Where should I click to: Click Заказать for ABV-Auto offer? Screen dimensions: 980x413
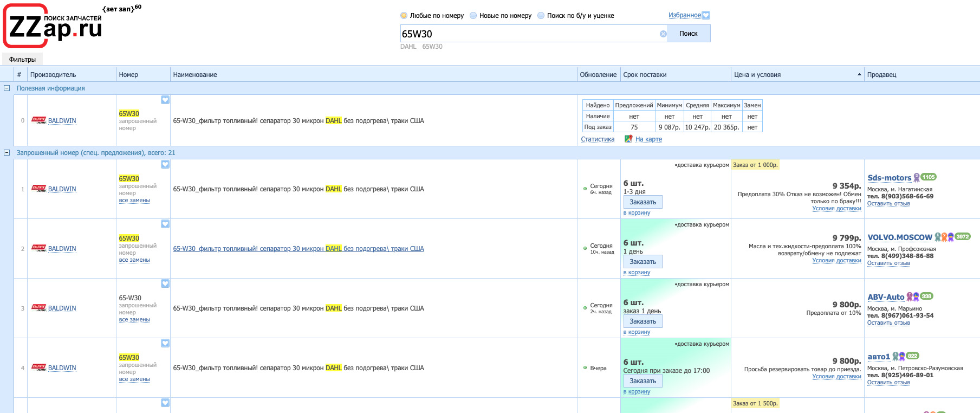pos(642,321)
